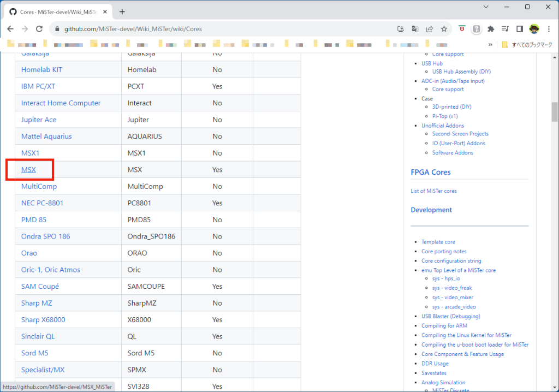Image resolution: width=559 pixels, height=392 pixels.
Task: Open the Extensions puzzle piece menu
Action: click(491, 29)
